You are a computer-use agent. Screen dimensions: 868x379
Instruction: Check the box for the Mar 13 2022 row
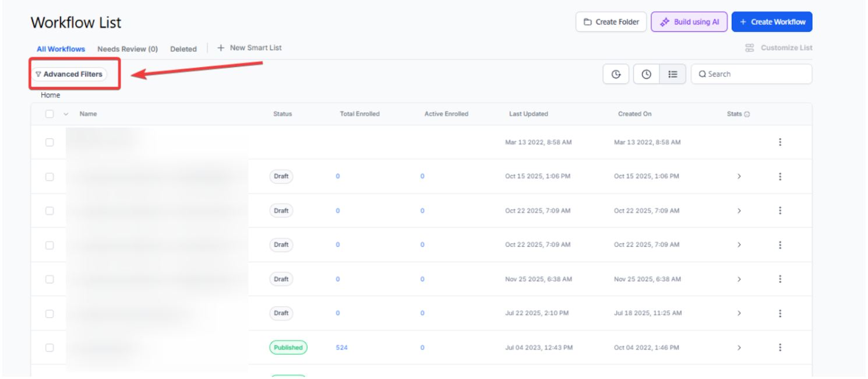(x=50, y=142)
